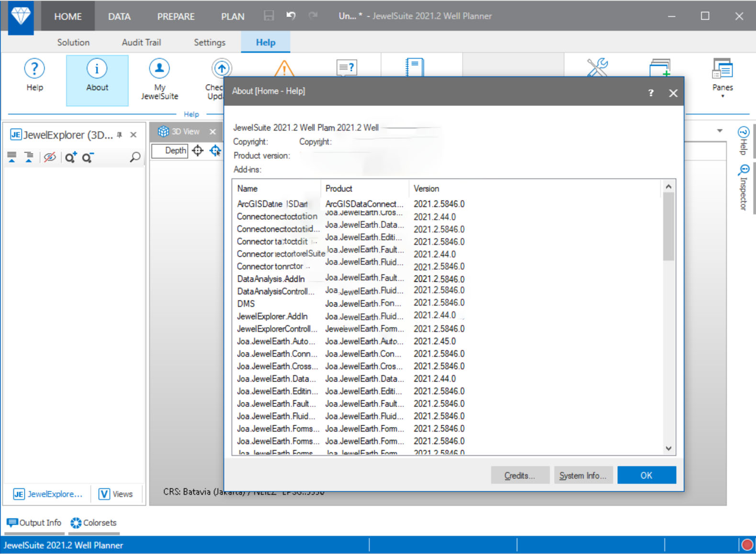
Task: Click add filter icon in JewelExplorer
Action: pyautogui.click(x=71, y=157)
